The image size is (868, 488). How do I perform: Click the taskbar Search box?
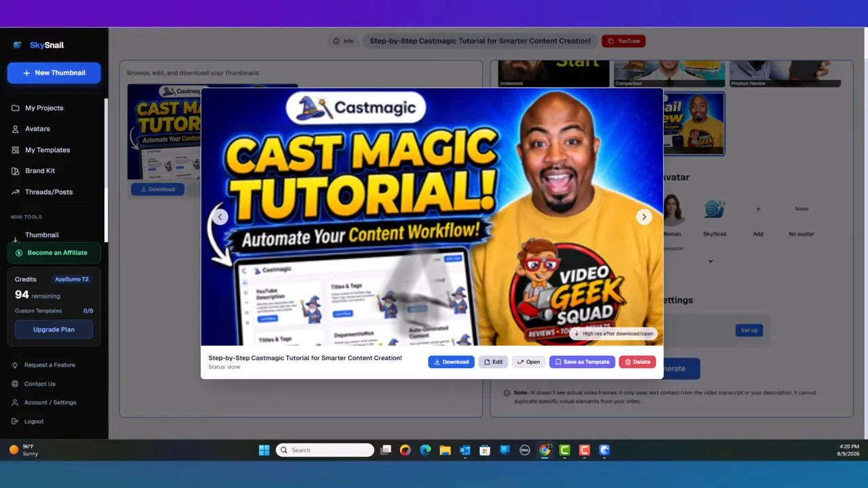click(x=325, y=450)
